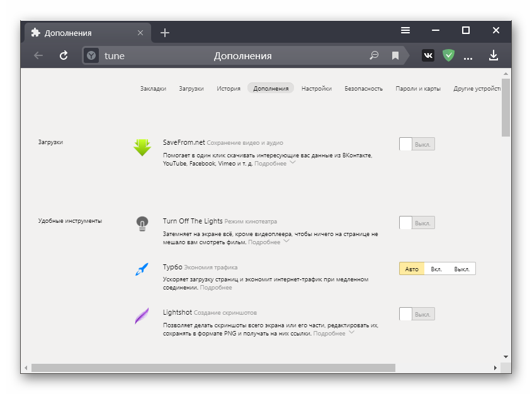Click the bookmark icon in address bar
This screenshot has height=394, width=532.
click(x=395, y=55)
